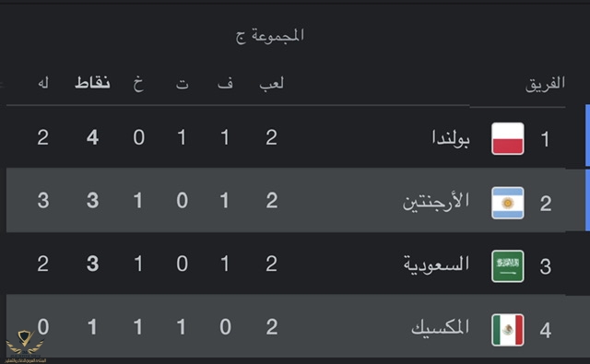Open the الأرجنتين team name link
Viewport: 590px width, 364px height.
pyautogui.click(x=436, y=202)
